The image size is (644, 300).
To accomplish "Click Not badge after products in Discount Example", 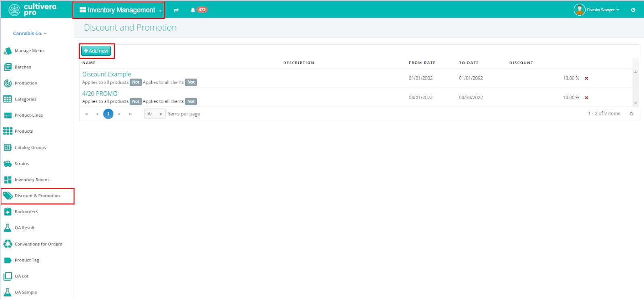I will (136, 82).
